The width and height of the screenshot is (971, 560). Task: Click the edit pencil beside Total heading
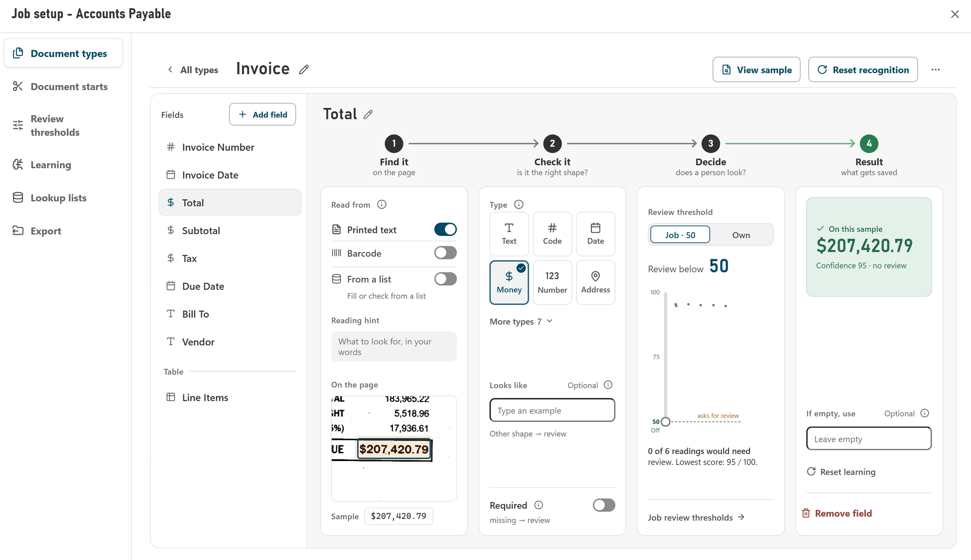tap(368, 114)
